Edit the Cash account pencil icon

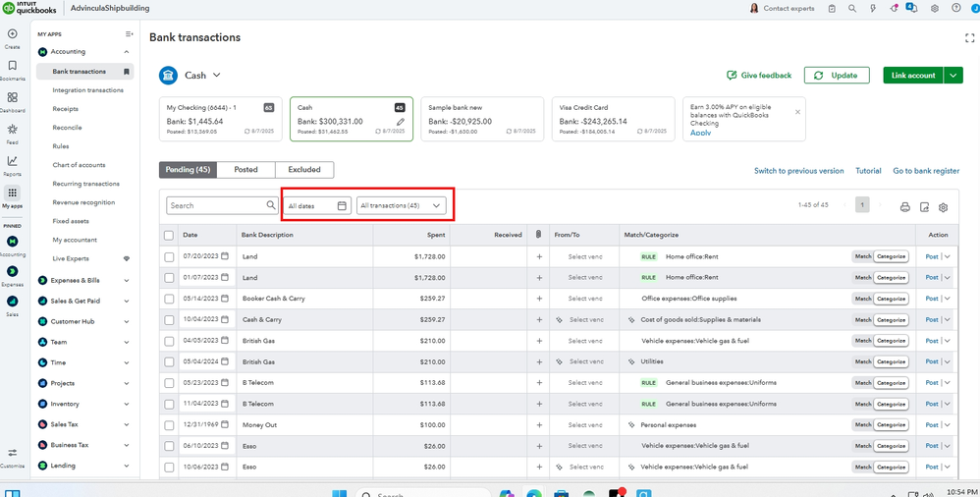[400, 122]
